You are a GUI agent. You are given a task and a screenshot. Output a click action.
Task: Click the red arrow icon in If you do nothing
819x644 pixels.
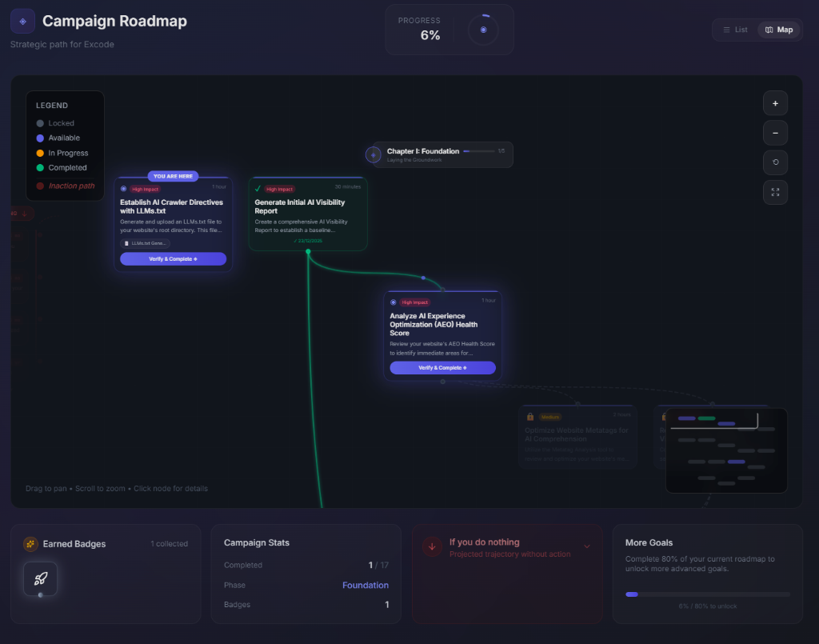(x=432, y=547)
